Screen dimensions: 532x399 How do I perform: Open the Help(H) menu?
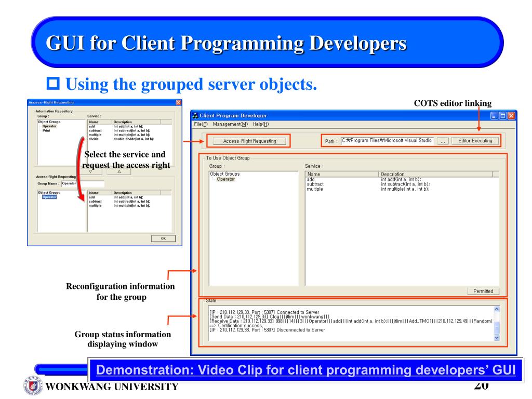[x=261, y=124]
